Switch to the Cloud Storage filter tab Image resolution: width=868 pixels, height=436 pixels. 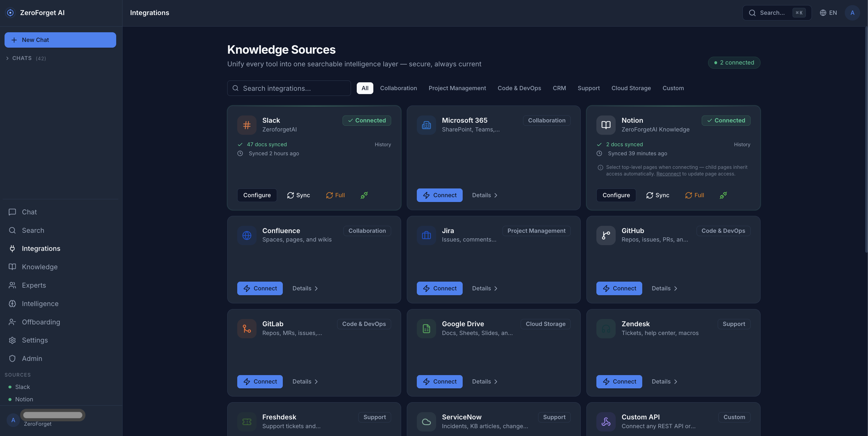click(x=631, y=88)
